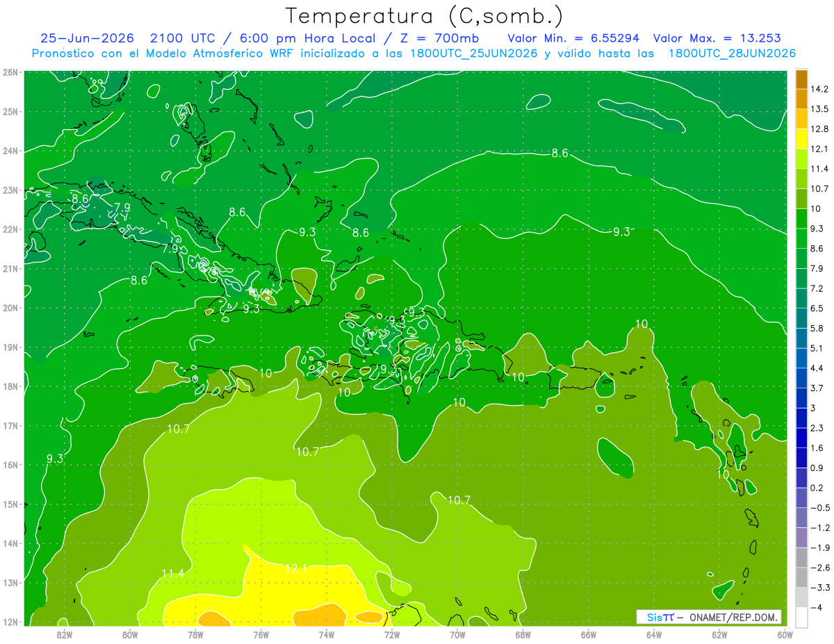Viewport: 834px width, 644px height.
Task: Click the '6:00 pm Hora Local' text
Action: pos(309,38)
